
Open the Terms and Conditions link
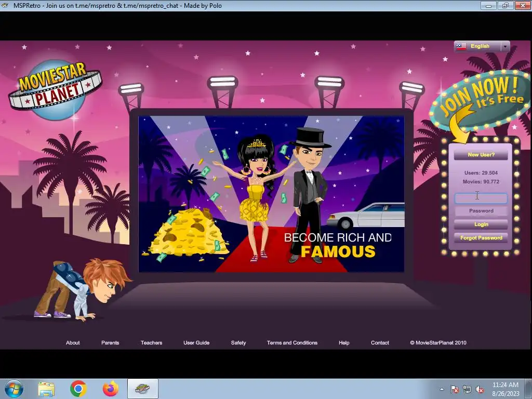292,343
